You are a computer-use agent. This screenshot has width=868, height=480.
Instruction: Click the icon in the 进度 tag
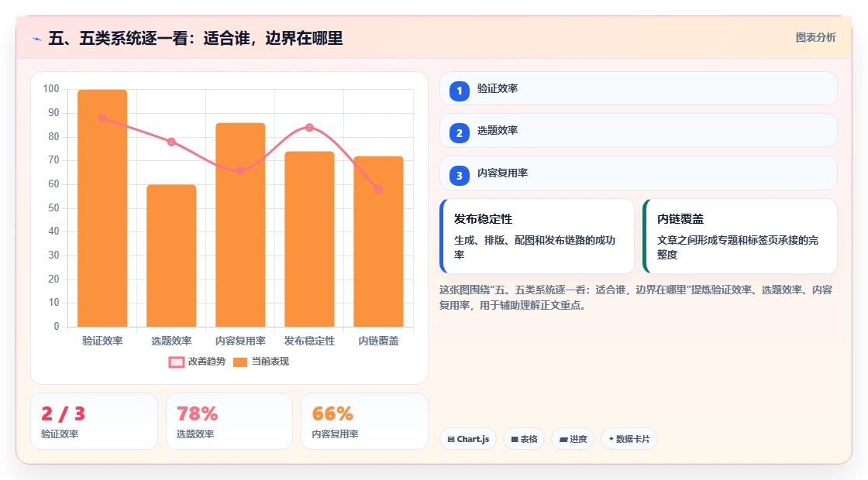coord(563,439)
